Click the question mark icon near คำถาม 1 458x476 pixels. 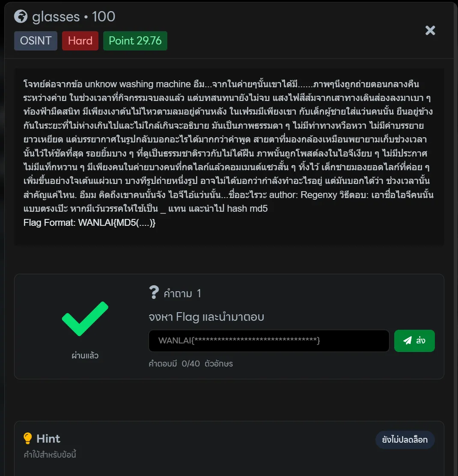pos(154,293)
